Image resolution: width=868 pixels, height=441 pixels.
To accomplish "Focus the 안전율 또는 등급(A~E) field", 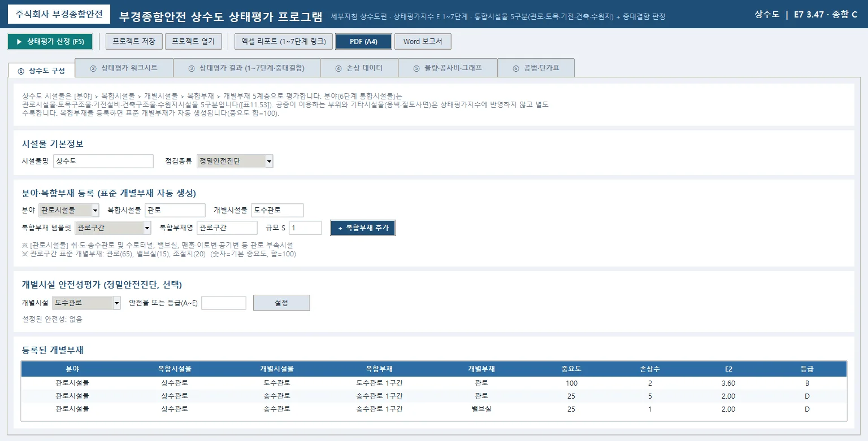I will [224, 303].
